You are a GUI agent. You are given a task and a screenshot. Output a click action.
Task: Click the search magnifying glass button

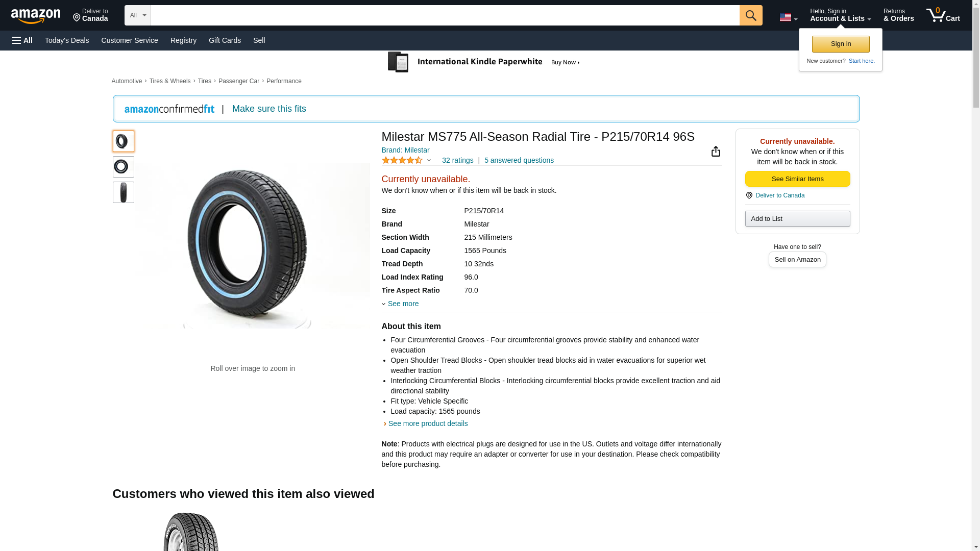pos(750,15)
